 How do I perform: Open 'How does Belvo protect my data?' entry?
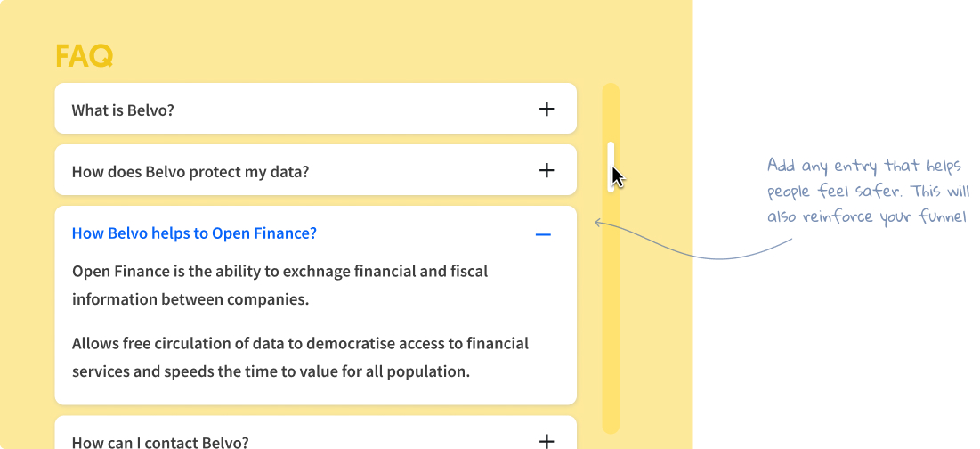[x=316, y=169]
